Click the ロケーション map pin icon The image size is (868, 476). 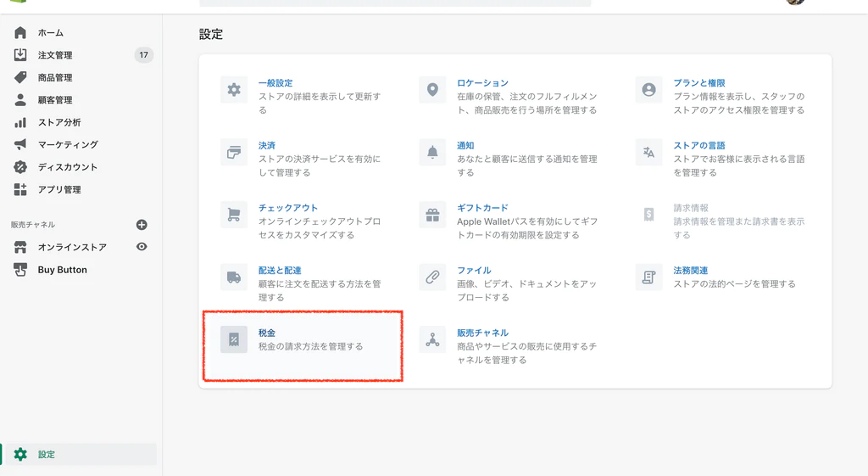point(433,90)
